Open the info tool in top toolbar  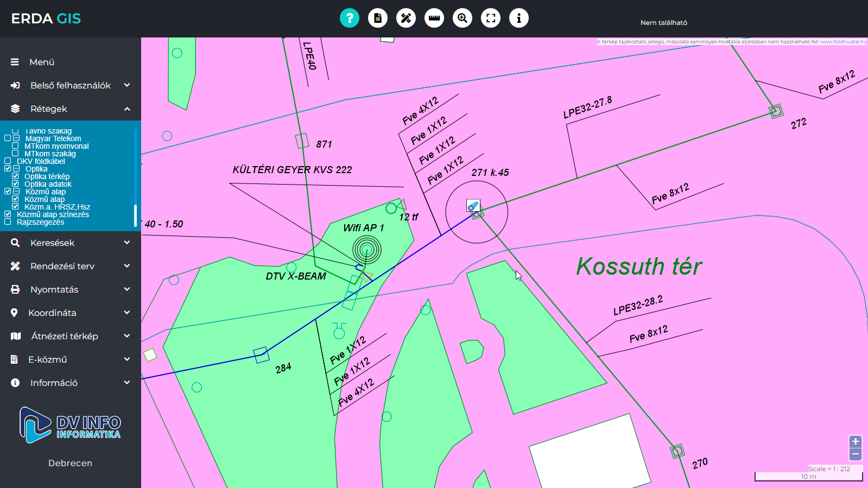coord(519,18)
